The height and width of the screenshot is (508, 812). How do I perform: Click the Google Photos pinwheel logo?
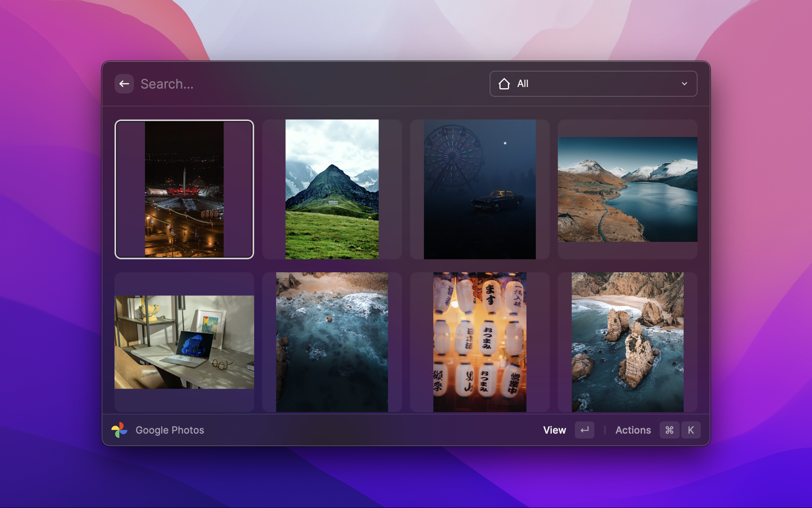(119, 430)
